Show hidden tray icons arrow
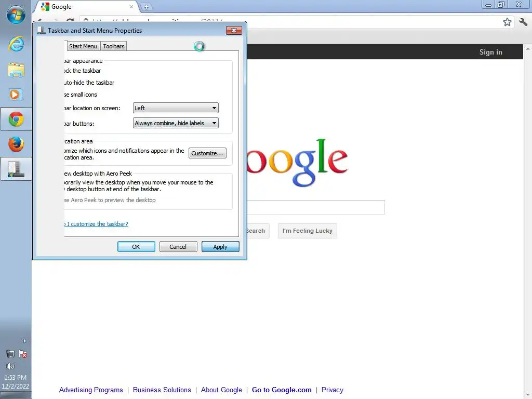Image resolution: width=532 pixels, height=399 pixels. (x=24, y=341)
